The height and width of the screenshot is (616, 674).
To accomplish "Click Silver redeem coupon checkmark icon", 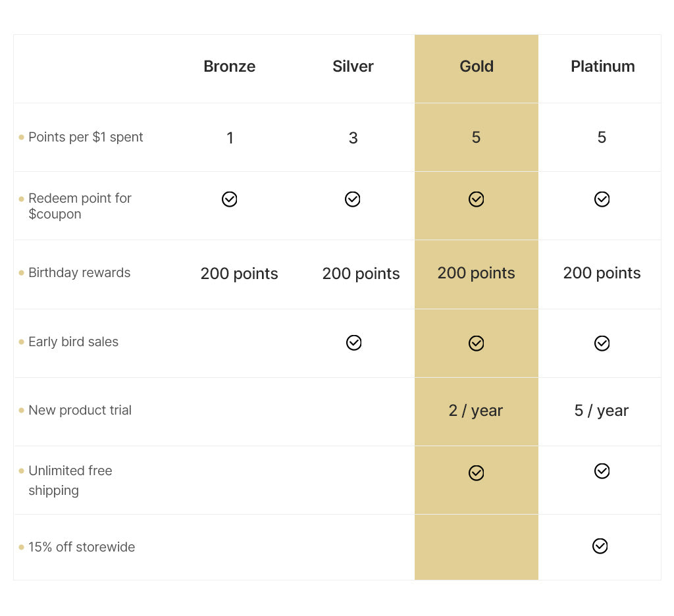I will (353, 199).
